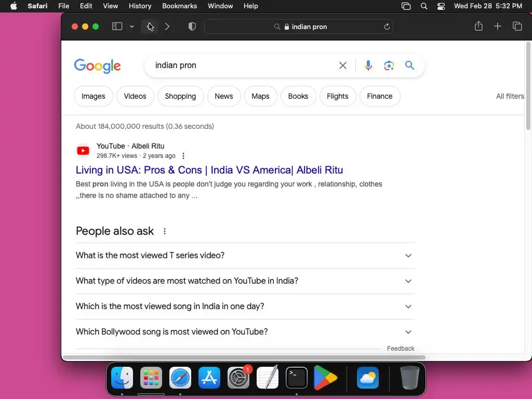Click the Google logo

97,66
